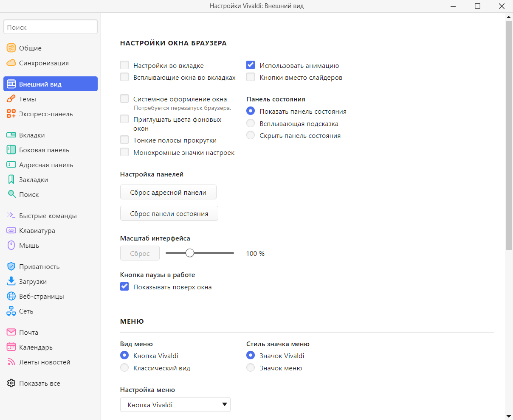Enable Тонкие полосы прокрутки checkbox
Image resolution: width=513 pixels, height=420 pixels.
(124, 140)
